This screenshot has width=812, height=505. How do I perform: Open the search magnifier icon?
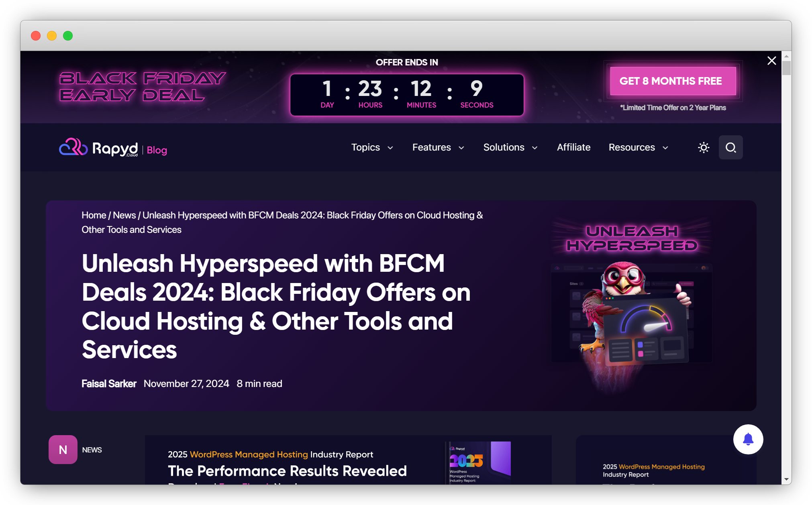(x=730, y=147)
